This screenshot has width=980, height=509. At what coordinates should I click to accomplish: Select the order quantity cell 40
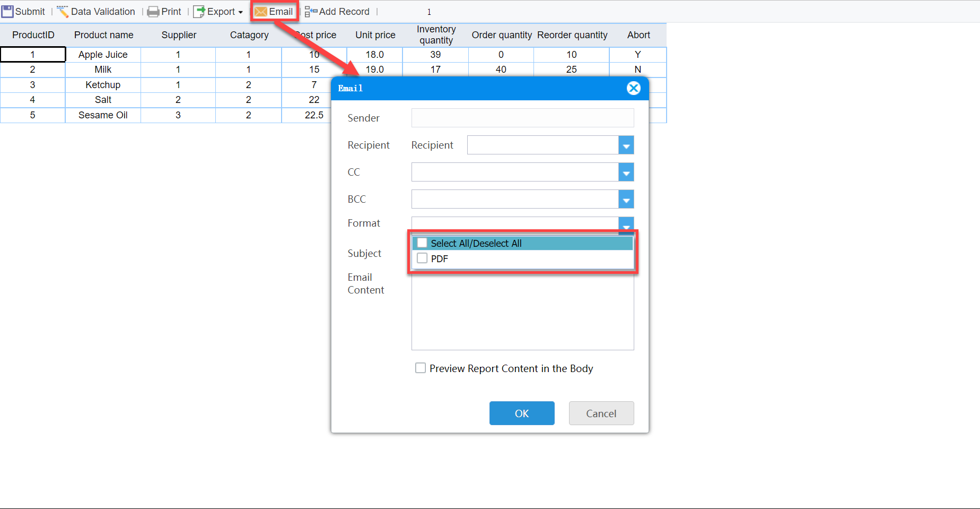tap(501, 70)
